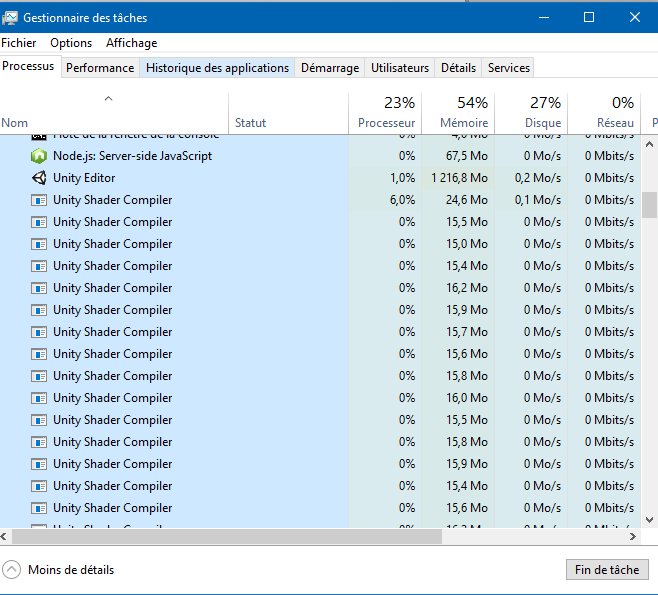Click 0% CPU value in Node.js row
Screen dimensions: 658x595
point(407,156)
